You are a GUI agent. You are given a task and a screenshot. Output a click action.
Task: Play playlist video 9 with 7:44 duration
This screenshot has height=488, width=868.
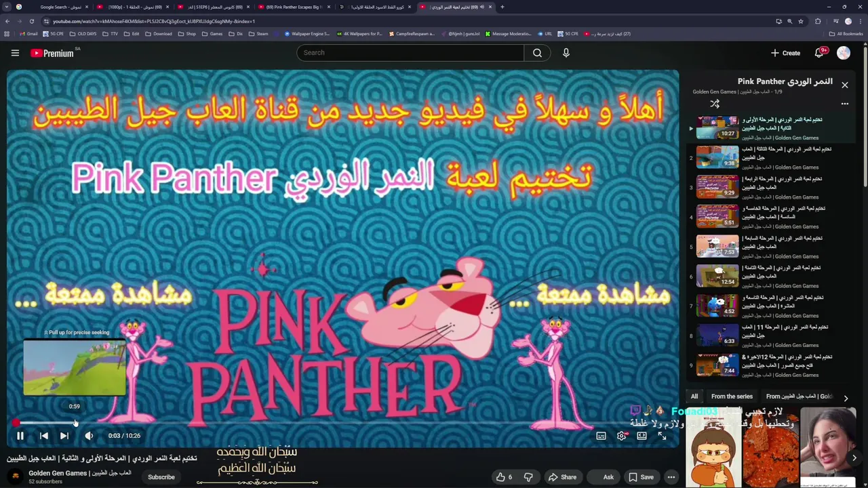coord(770,365)
